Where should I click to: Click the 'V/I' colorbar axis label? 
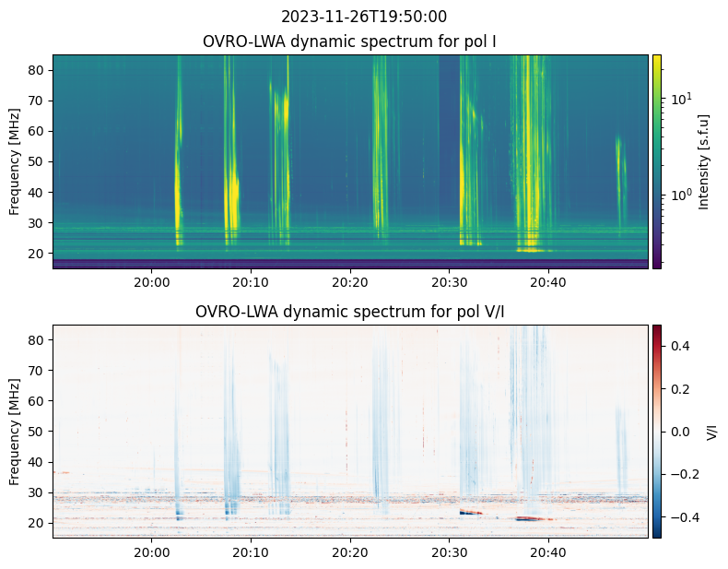pos(710,431)
